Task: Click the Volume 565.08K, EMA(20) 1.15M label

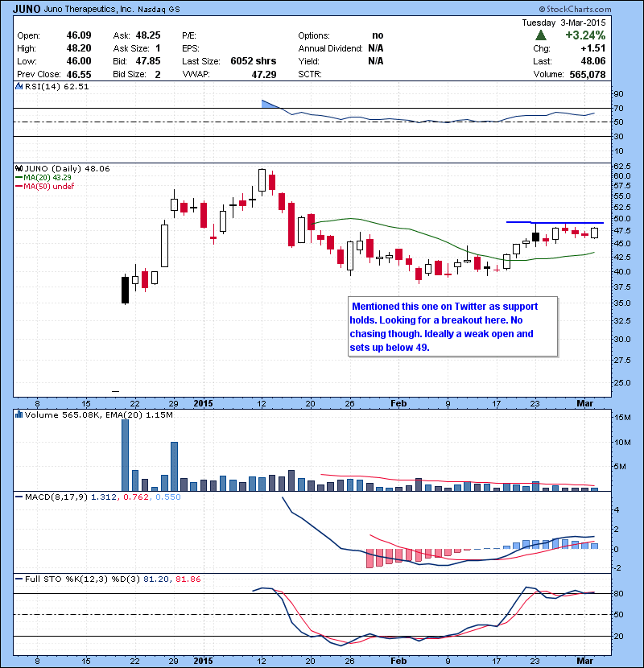Action: [x=98, y=414]
